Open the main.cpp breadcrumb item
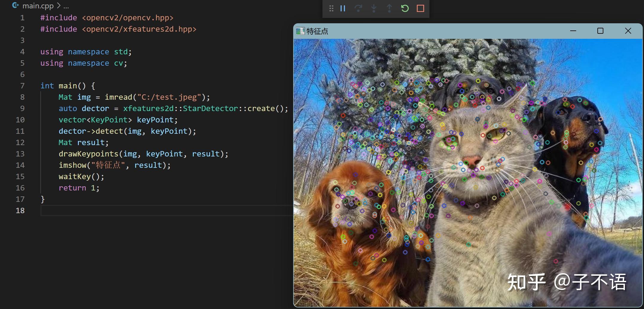Viewport: 644px width, 309px height. coord(38,6)
